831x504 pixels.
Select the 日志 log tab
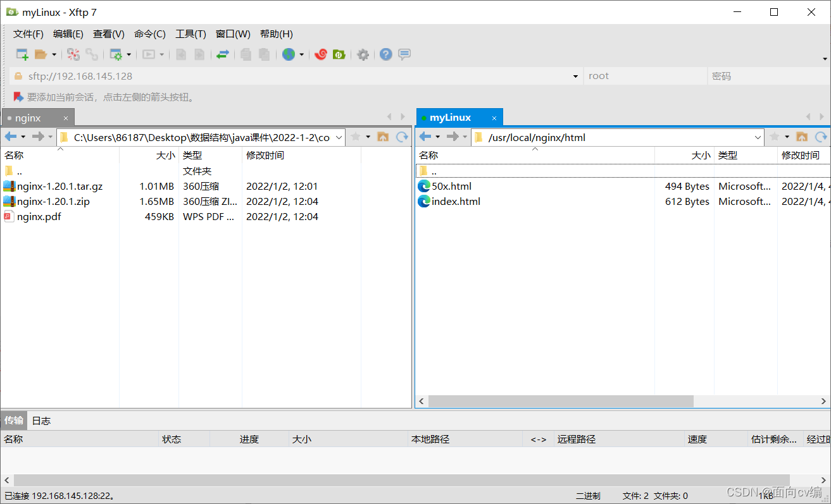point(41,421)
